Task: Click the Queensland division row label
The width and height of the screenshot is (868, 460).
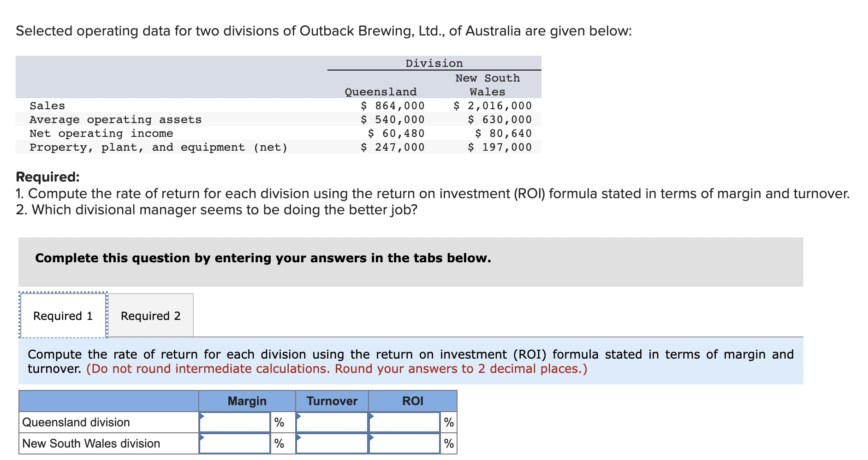Action: click(x=76, y=422)
